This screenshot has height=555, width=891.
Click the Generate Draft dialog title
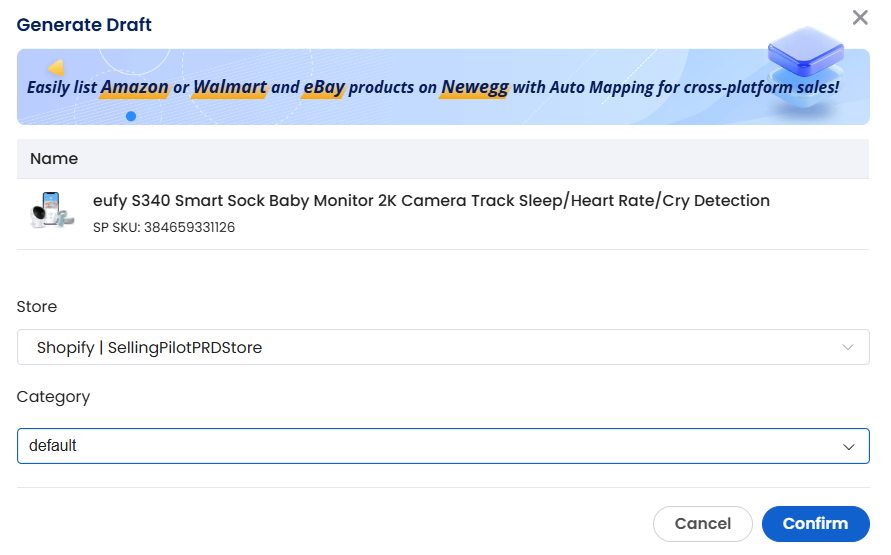click(84, 24)
